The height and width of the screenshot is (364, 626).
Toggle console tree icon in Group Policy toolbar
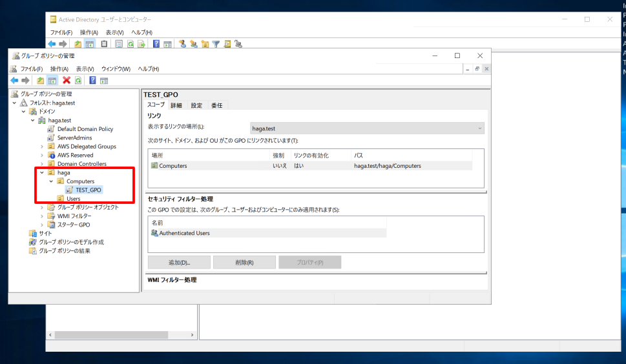52,81
